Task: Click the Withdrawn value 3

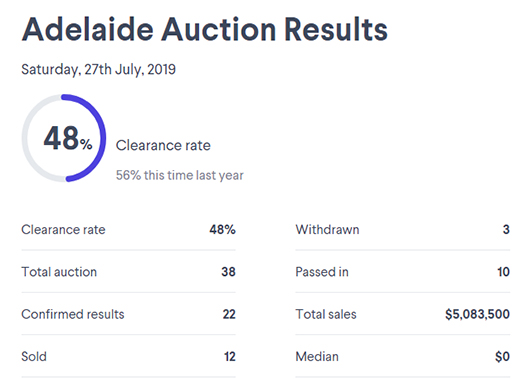Action: coord(506,230)
